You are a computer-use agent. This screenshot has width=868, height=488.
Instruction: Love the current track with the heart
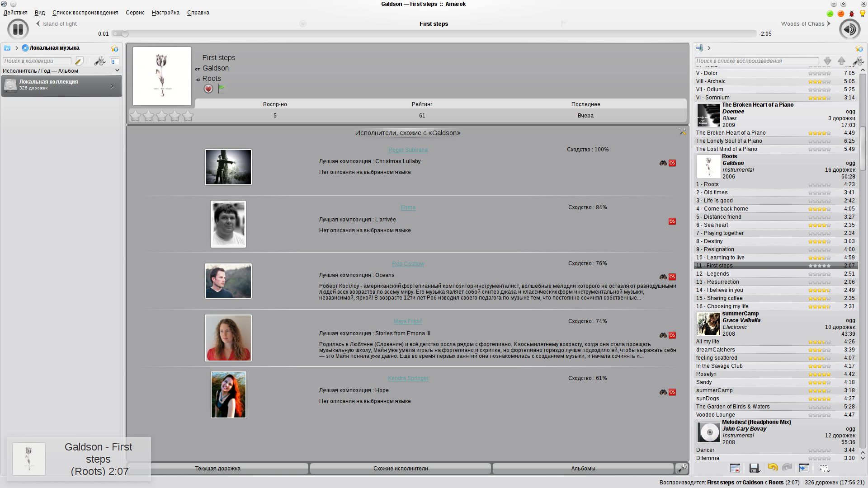point(208,89)
